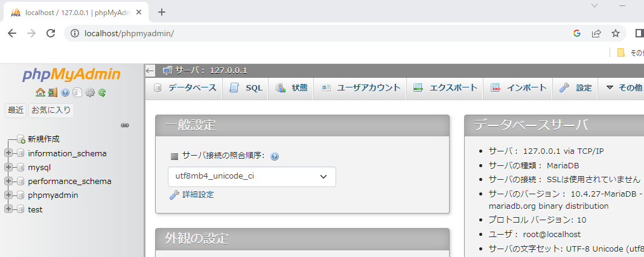The width and height of the screenshot is (644, 257).
Task: Click the phpmyadmin database cylinder icon
Action: pos(21,195)
